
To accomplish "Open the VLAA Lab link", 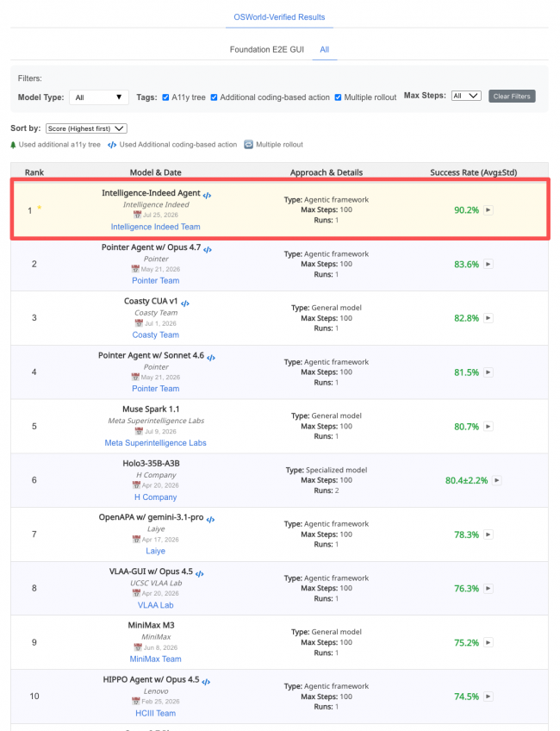I will [x=156, y=605].
